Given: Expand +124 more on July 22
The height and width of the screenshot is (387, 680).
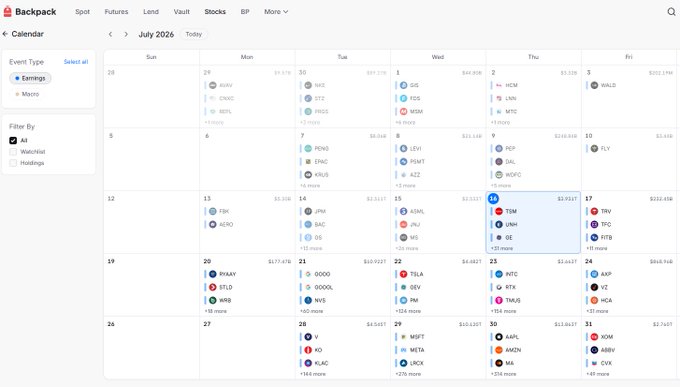Looking at the screenshot, I should (408, 311).
